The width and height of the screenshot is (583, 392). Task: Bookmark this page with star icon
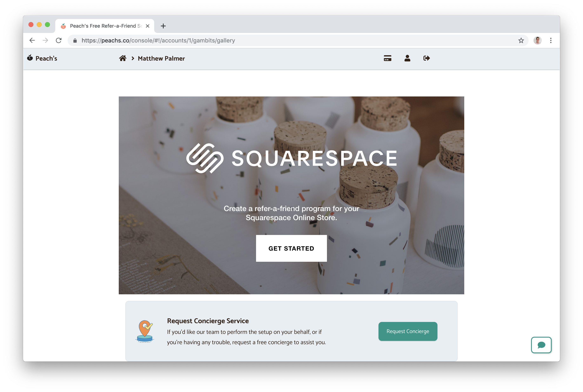coord(521,41)
